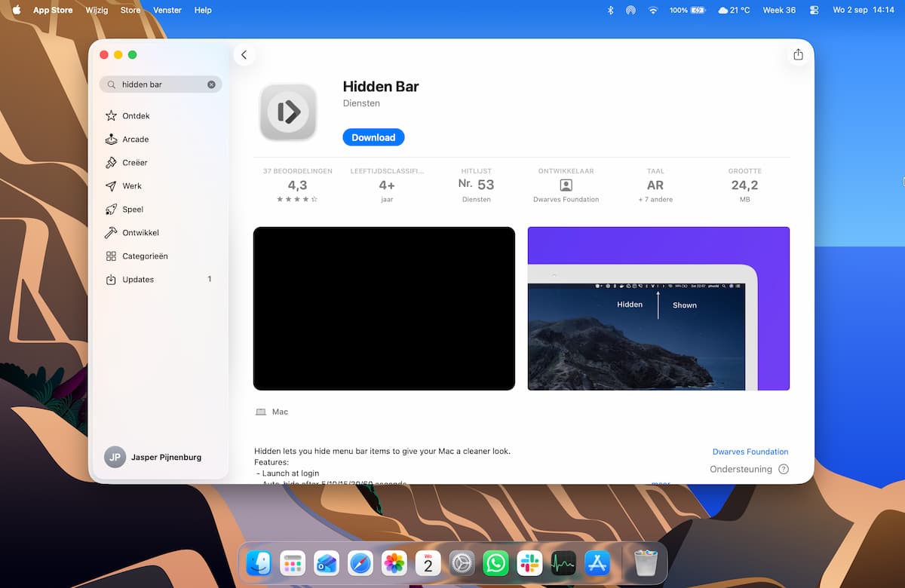
Task: Click the Bluetooth menu bar icon
Action: pyautogui.click(x=611, y=11)
